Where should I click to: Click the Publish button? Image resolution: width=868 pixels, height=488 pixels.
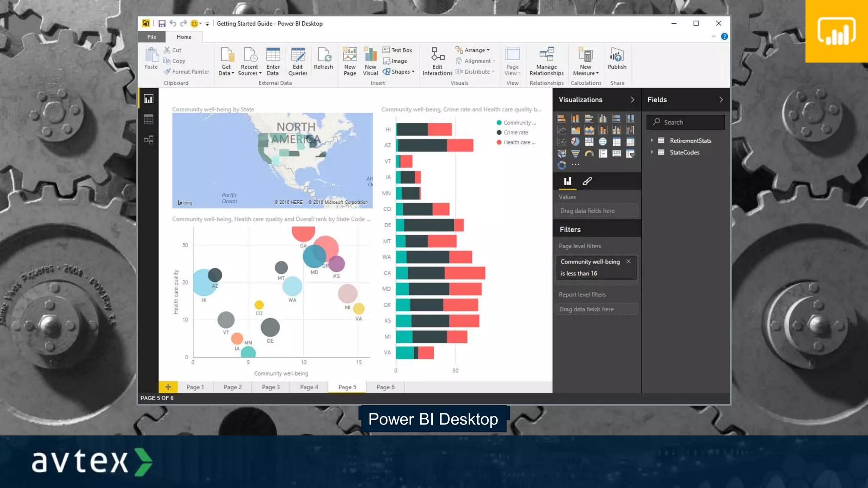tap(617, 58)
